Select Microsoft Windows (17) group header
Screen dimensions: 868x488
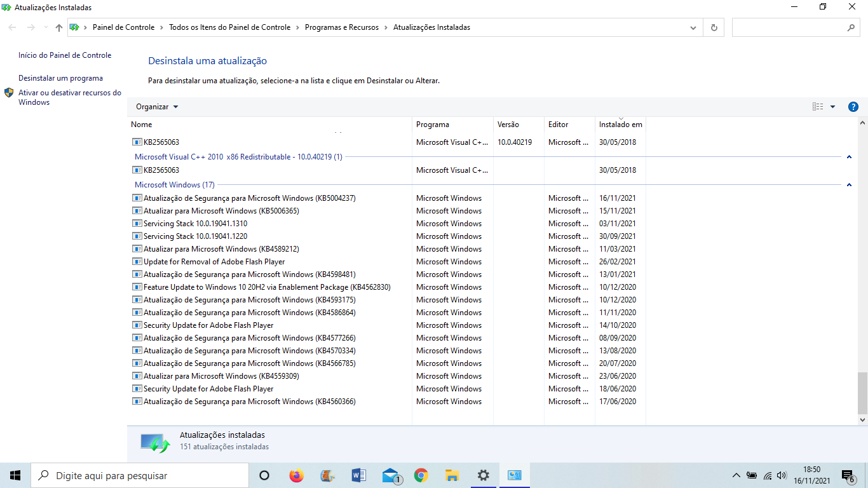175,185
